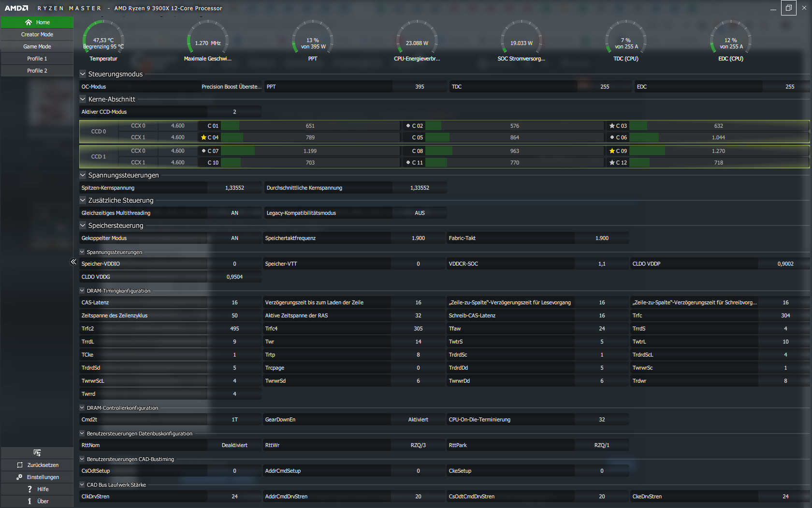Click the Cmd2t value 1T
This screenshot has width=812, height=508.
(x=235, y=419)
